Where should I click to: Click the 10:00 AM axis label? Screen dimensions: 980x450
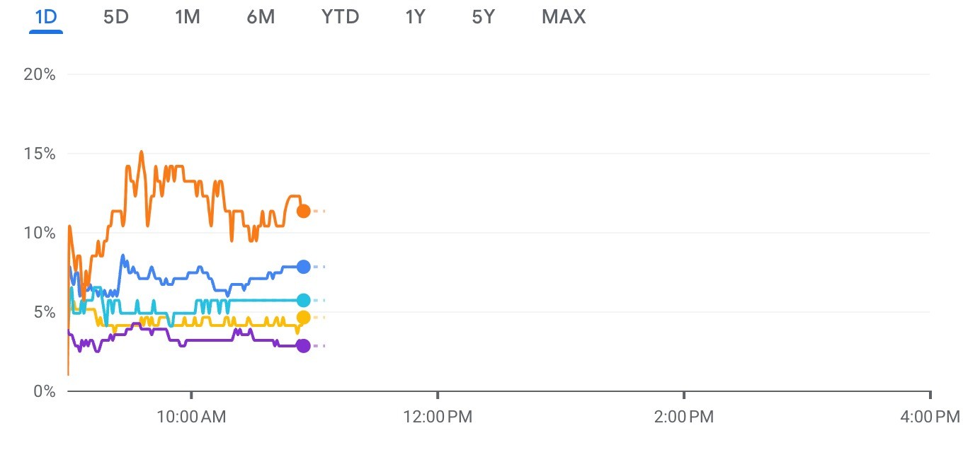pyautogui.click(x=191, y=417)
